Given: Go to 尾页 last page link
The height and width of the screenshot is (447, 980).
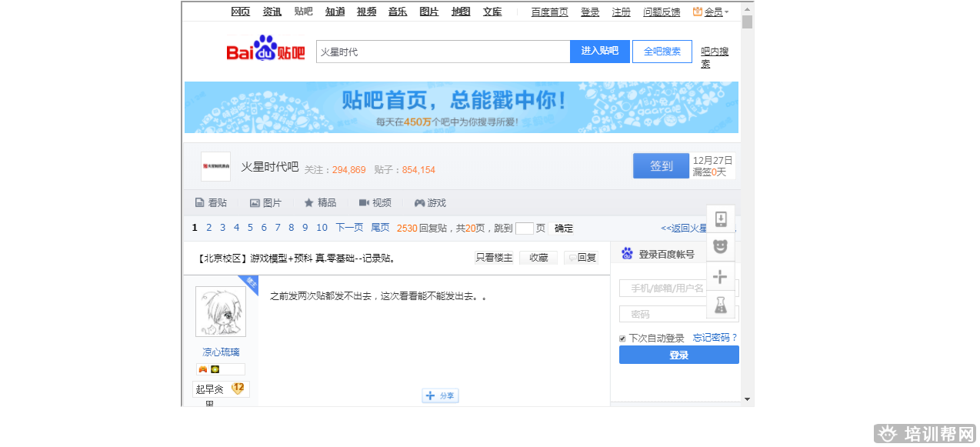Looking at the screenshot, I should pyautogui.click(x=379, y=228).
